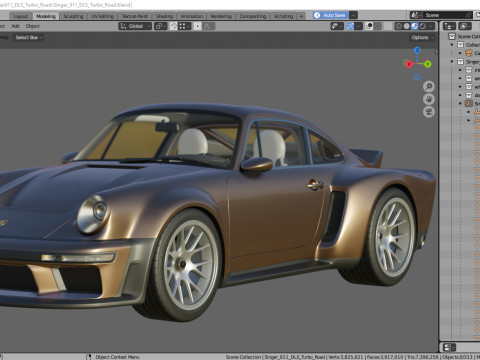Select the car's front wheel in viewport
This screenshot has height=360, width=480.
[x=187, y=264]
